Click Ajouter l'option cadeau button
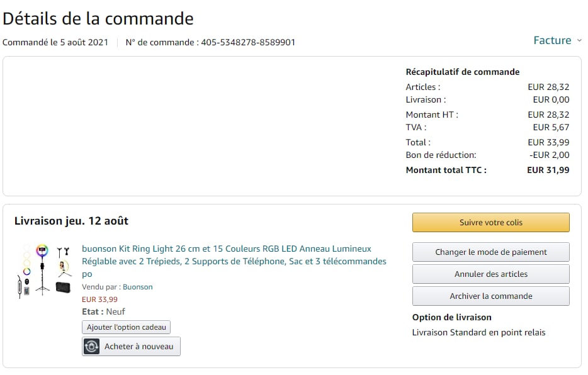588x375 pixels. (x=126, y=327)
